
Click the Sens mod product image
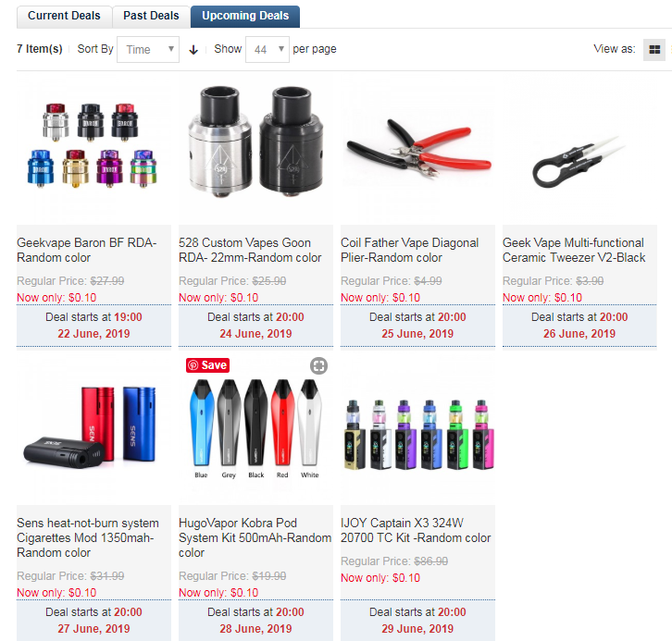click(93, 425)
